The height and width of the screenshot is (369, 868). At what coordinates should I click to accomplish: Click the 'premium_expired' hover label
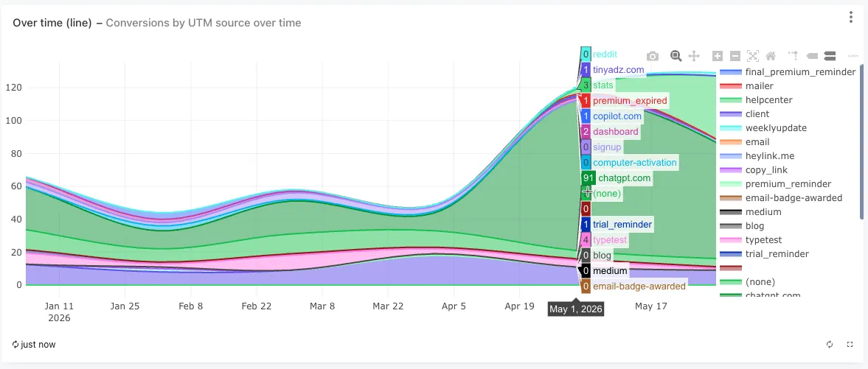[624, 101]
